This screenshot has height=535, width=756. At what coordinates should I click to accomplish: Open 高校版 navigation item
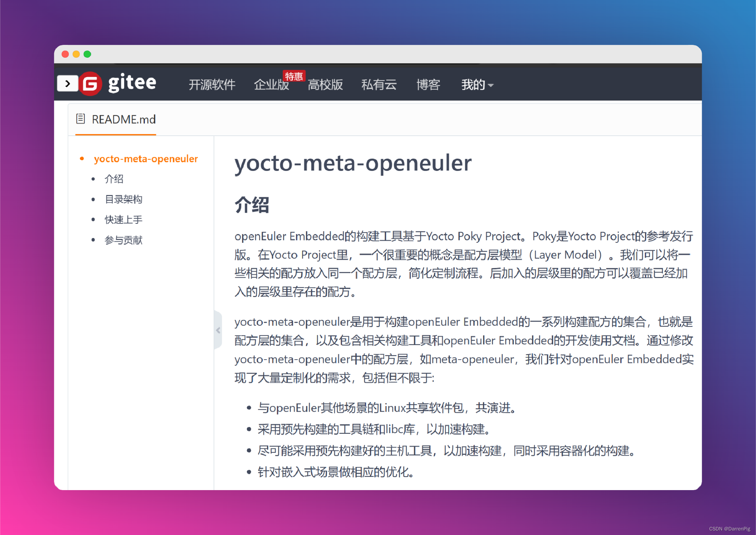point(325,85)
